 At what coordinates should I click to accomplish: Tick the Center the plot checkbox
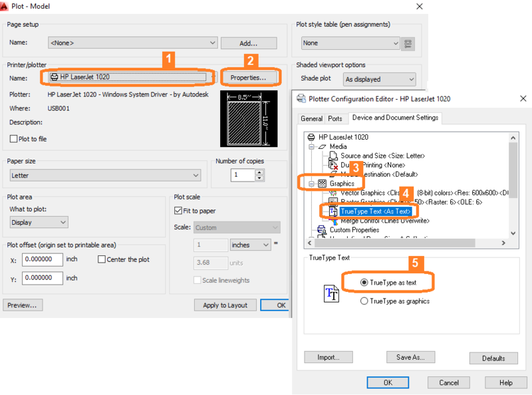(x=102, y=259)
